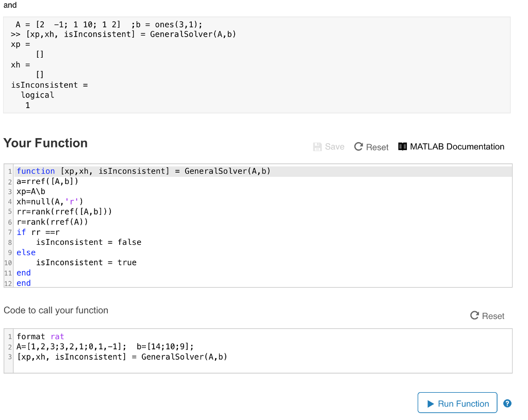Click line 1 function declaration in editor
The image size is (528, 420).
click(143, 171)
